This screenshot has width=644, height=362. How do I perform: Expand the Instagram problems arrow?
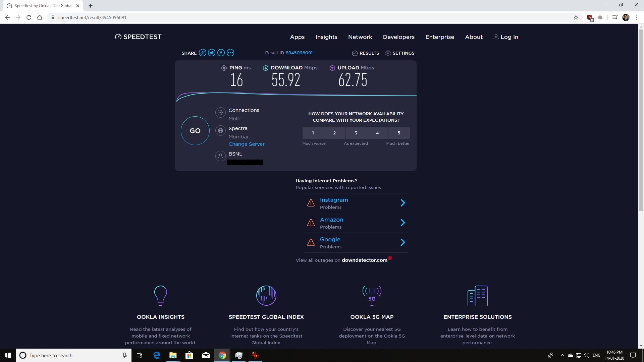[x=402, y=203]
